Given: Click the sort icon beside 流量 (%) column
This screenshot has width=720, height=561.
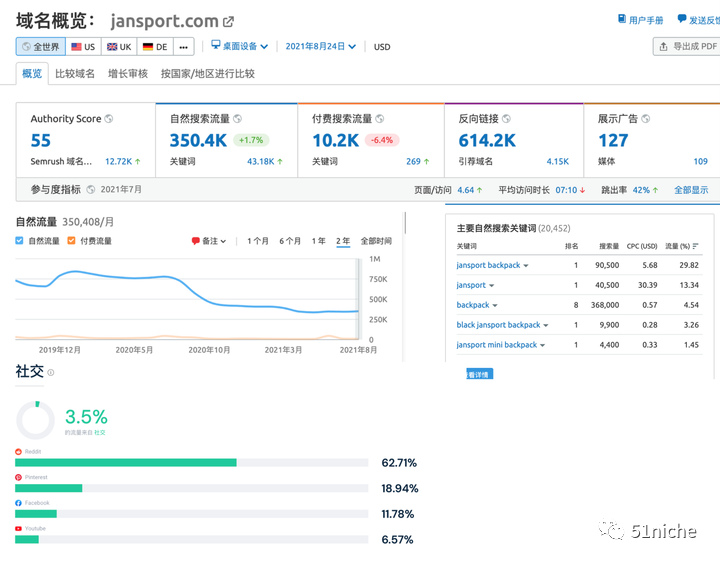Looking at the screenshot, I should click(696, 246).
